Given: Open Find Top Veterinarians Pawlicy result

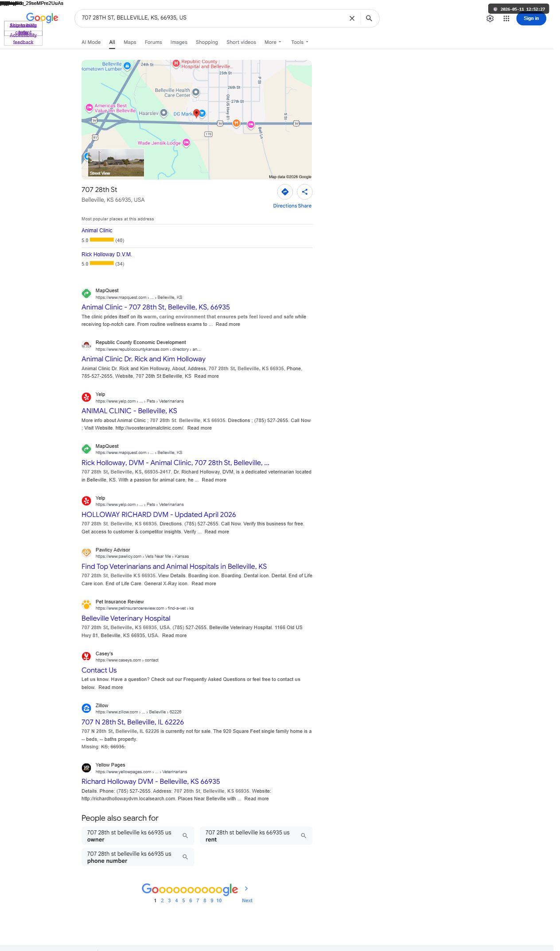Looking at the screenshot, I should tap(174, 567).
